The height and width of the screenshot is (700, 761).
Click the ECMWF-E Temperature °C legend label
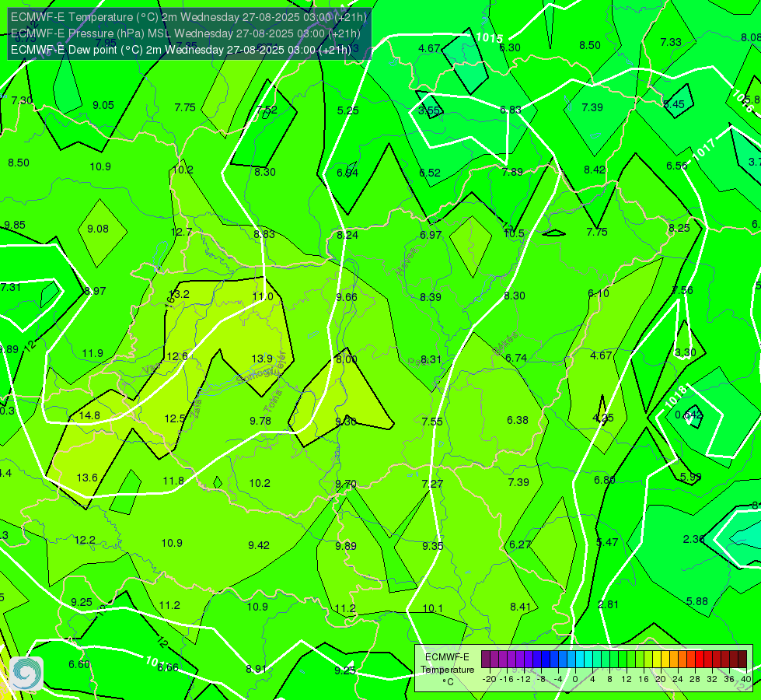(x=447, y=670)
